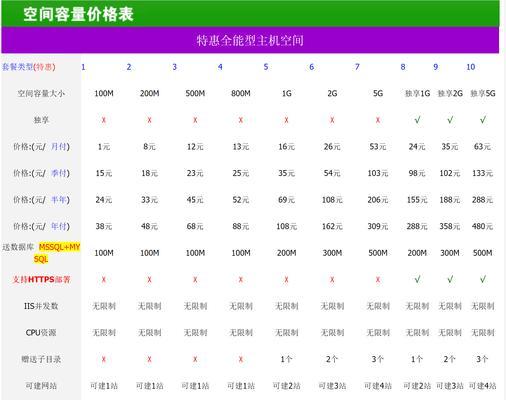Click the 套餐类型(特惠) row label
506x400 pixels.
[x=29, y=67]
